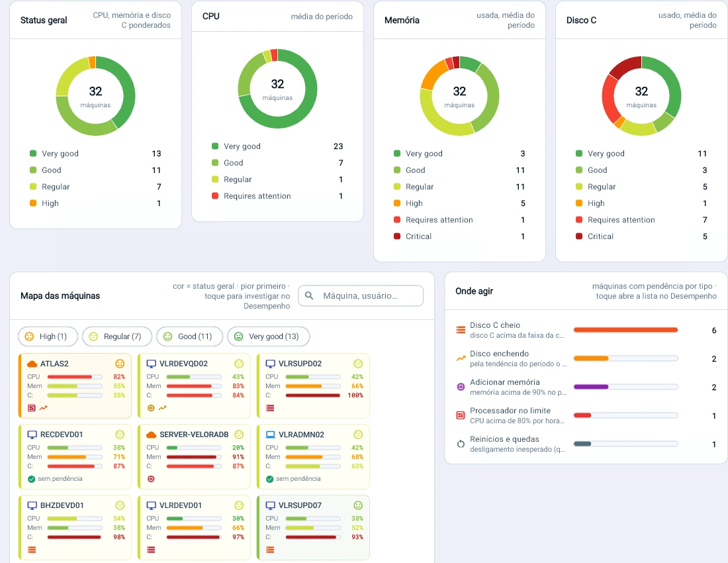Image resolution: width=728 pixels, height=563 pixels.
Task: Click the Disco C donut chart
Action: (642, 96)
